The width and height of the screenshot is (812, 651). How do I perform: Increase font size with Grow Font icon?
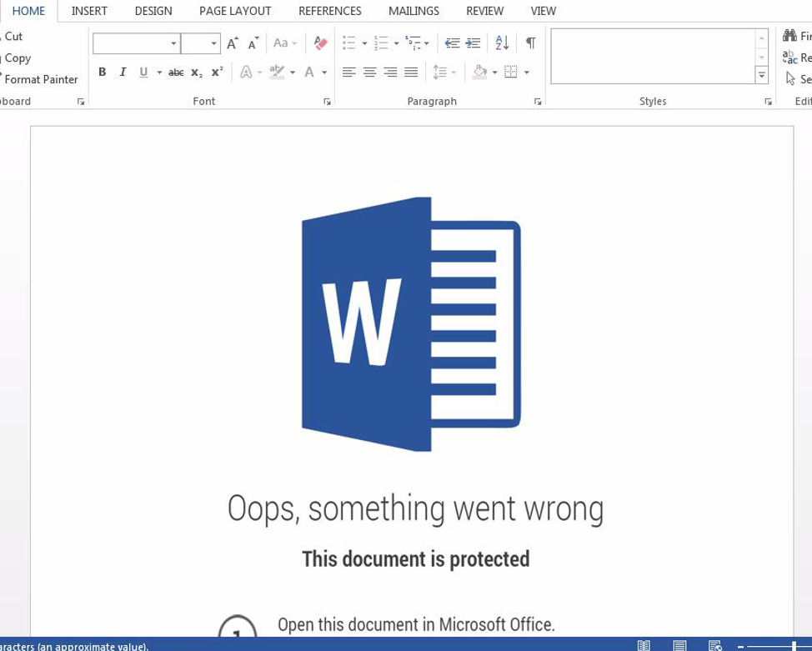click(x=232, y=43)
